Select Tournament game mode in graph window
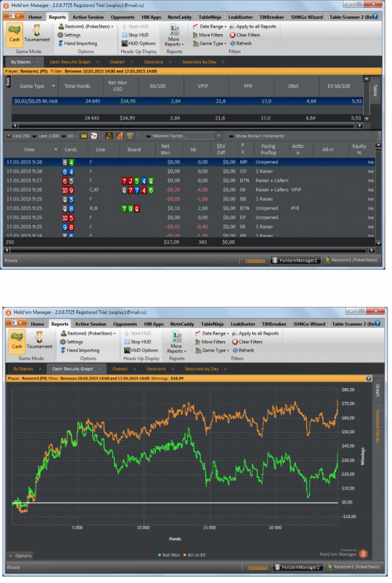Screen dimensions: 392x583 pyautogui.click(x=39, y=341)
